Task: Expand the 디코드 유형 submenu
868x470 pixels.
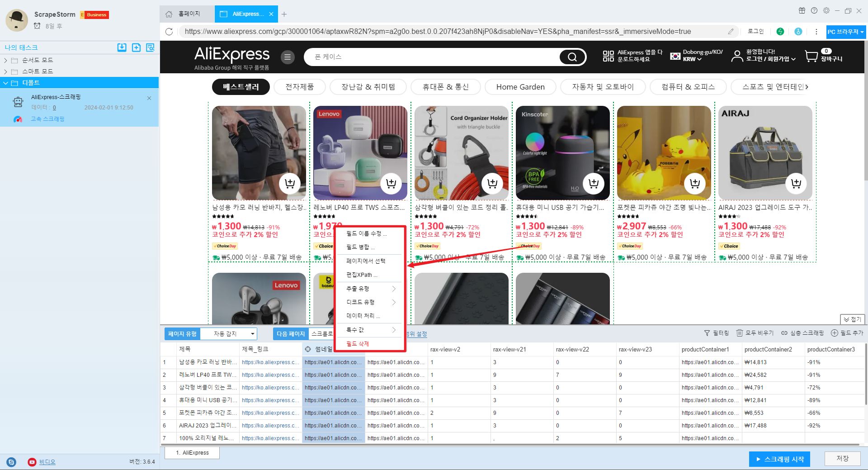Action: pyautogui.click(x=369, y=302)
